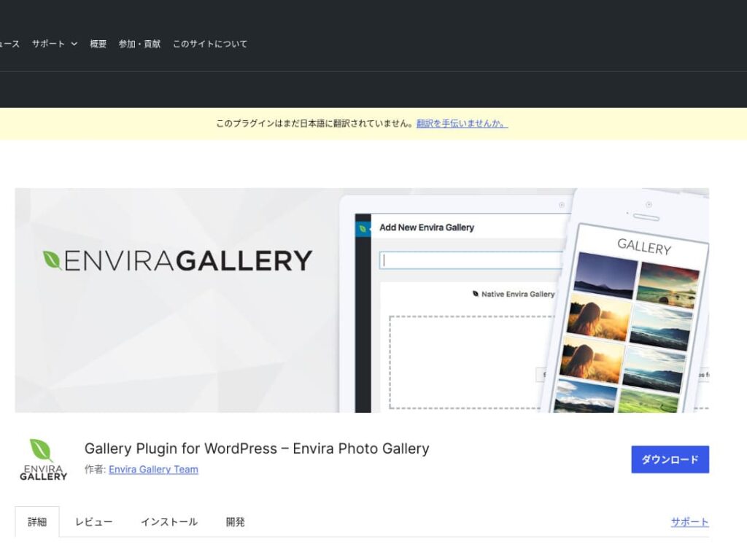
Task: Switch to the インストール tab
Action: coord(169,522)
